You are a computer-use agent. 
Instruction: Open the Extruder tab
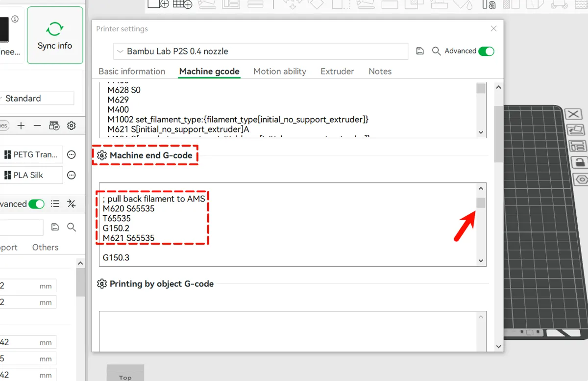337,71
